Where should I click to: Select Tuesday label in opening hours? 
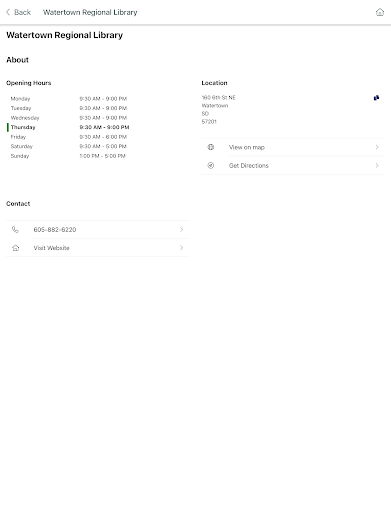[x=21, y=108]
